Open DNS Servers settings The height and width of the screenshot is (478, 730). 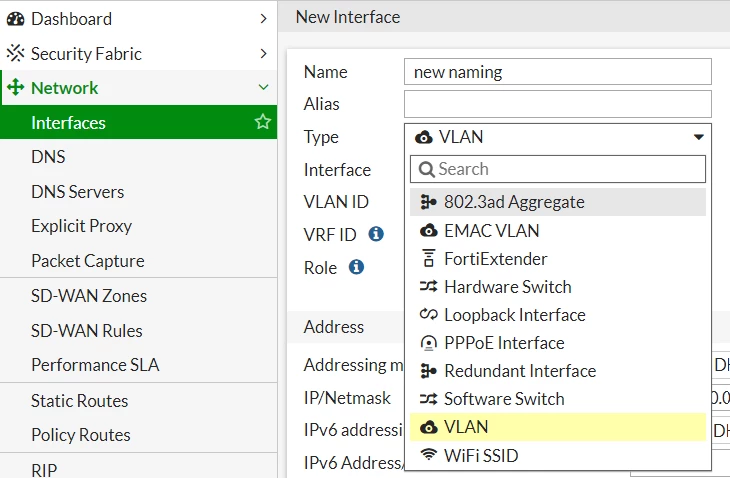point(139,192)
